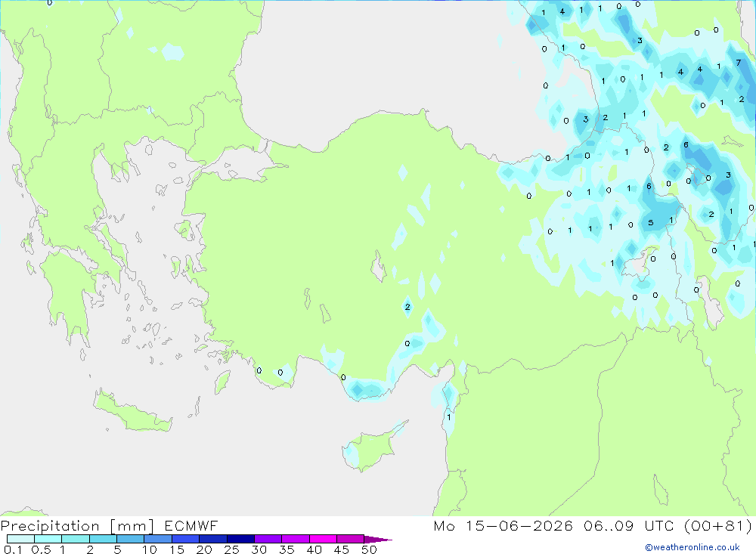Click the '45' legend scale label

(x=342, y=549)
